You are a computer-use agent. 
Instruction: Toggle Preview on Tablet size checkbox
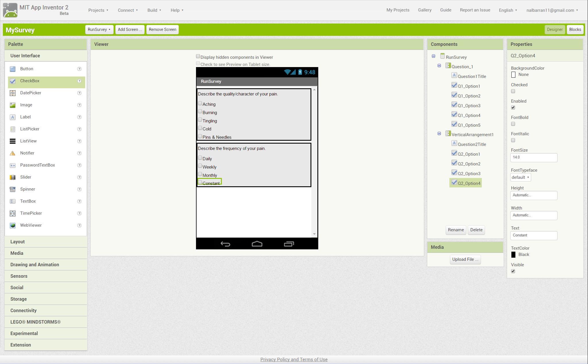point(198,64)
